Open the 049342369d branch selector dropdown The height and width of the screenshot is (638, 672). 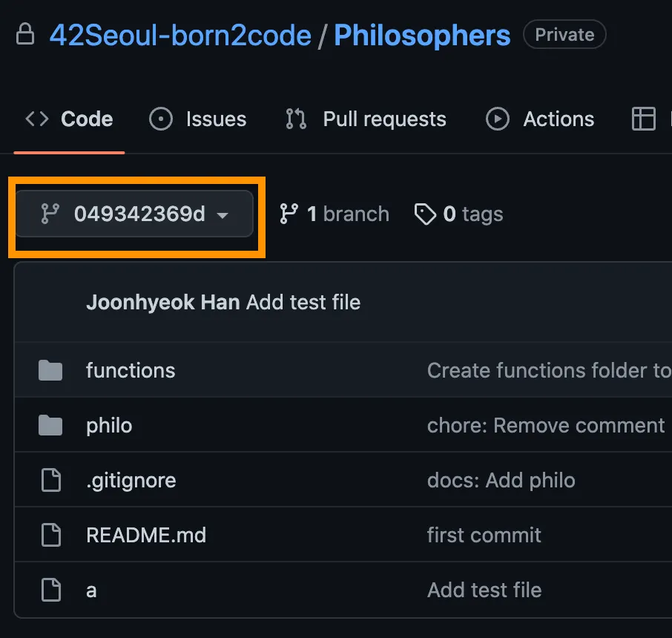click(x=135, y=214)
